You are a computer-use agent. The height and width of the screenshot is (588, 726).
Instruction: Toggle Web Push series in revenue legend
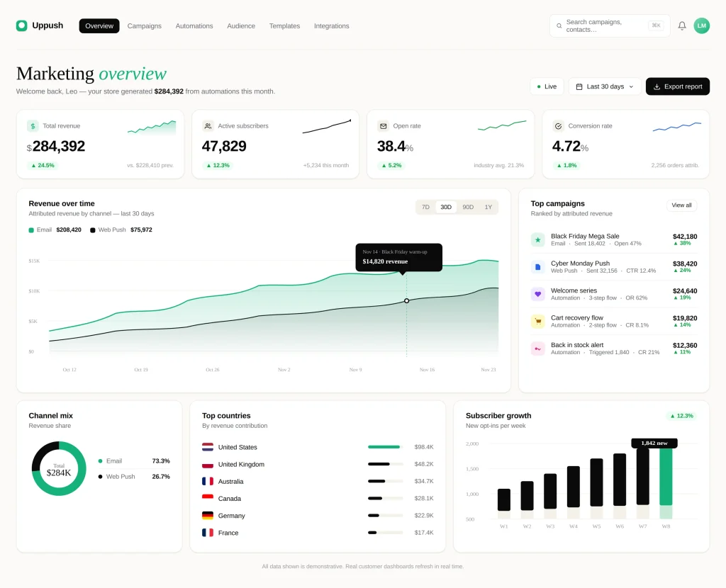click(x=121, y=230)
